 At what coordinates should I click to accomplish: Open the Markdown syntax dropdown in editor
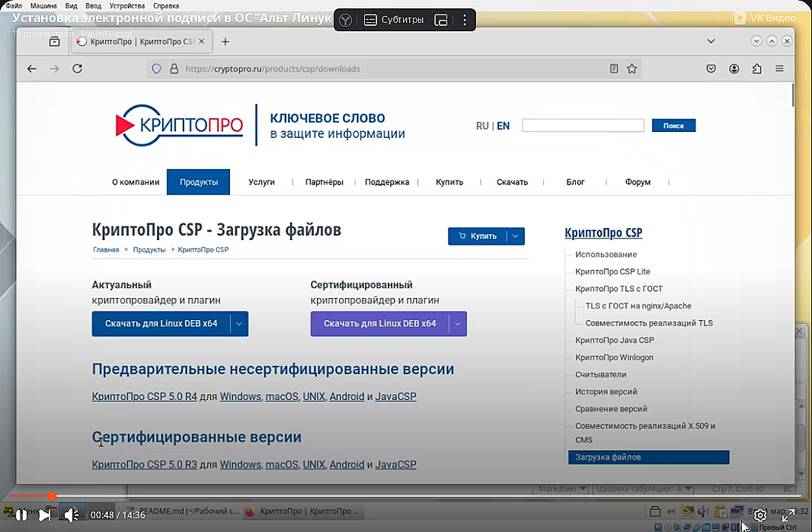[562, 489]
